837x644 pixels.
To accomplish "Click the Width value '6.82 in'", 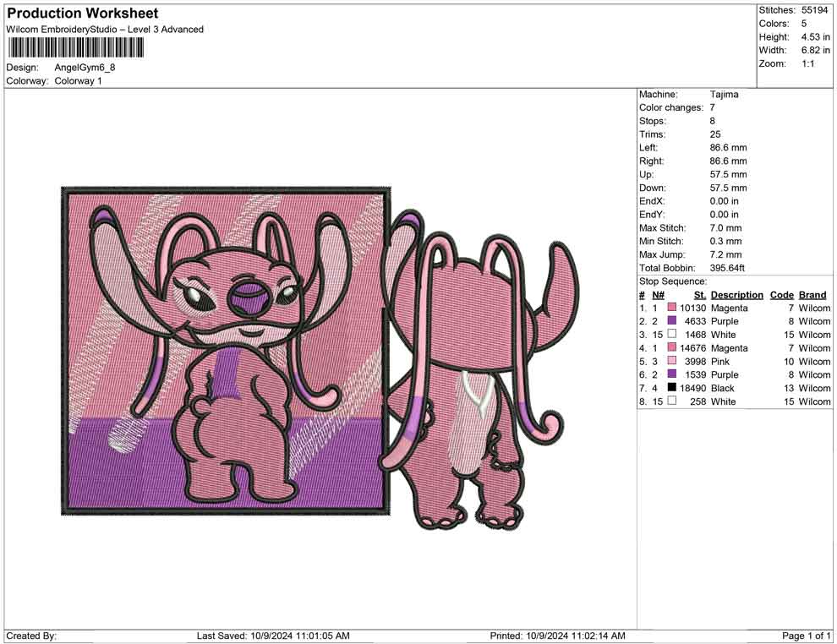I will (x=815, y=50).
